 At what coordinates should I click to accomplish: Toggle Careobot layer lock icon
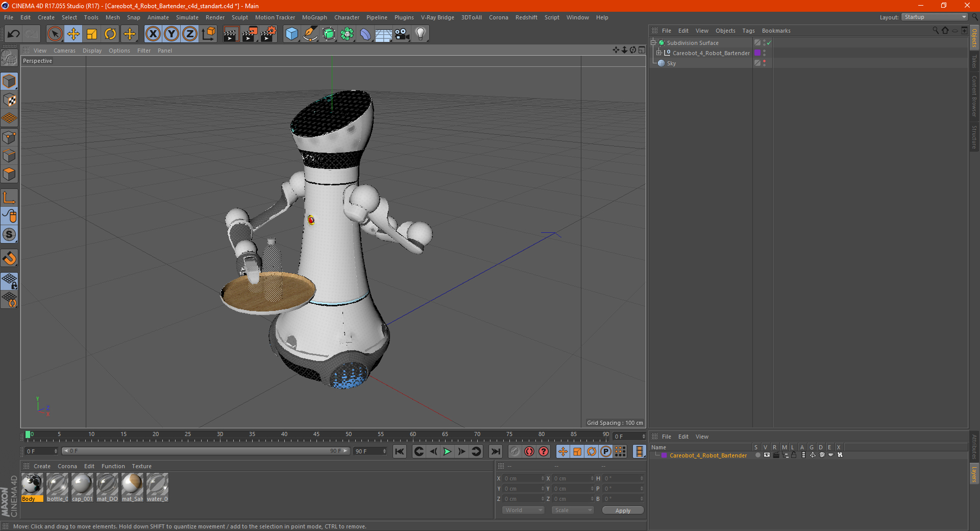pyautogui.click(x=794, y=455)
